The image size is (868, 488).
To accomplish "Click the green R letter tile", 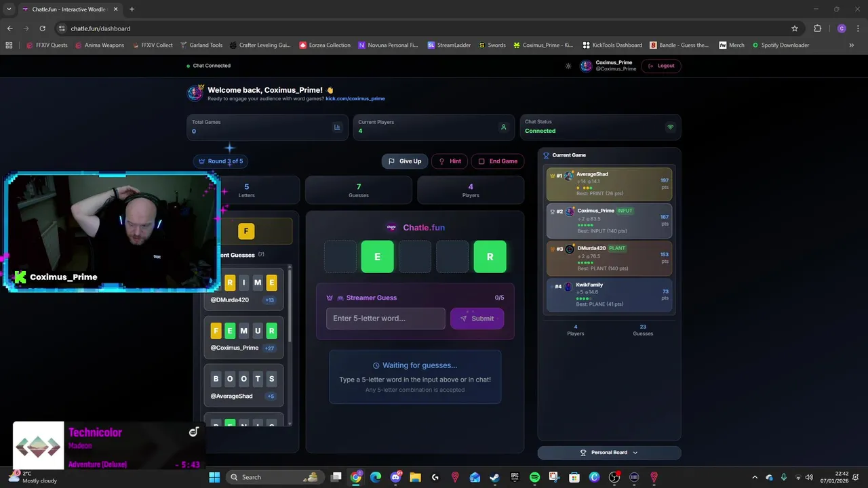I will tap(490, 257).
